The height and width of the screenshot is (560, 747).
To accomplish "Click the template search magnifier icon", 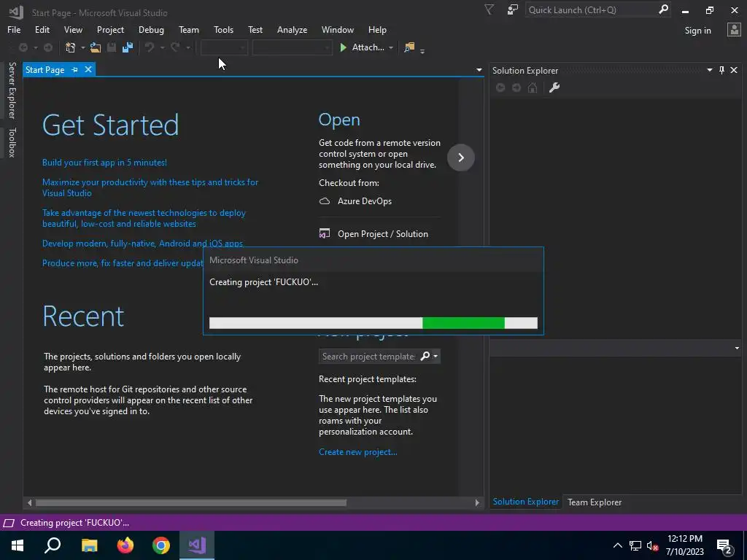I will pos(425,356).
